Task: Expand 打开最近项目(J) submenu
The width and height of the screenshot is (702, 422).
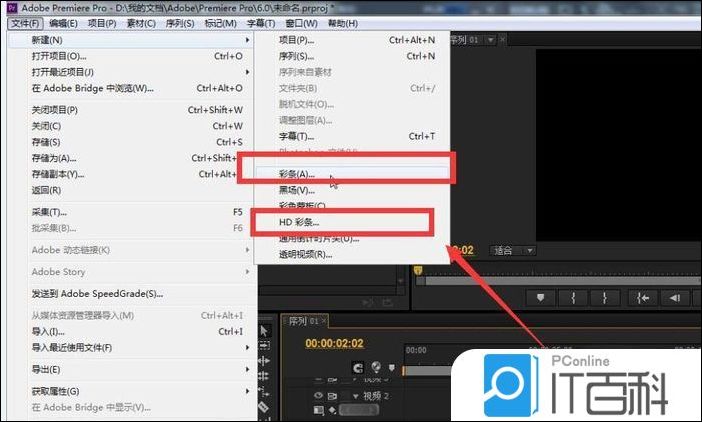Action: [x=131, y=72]
